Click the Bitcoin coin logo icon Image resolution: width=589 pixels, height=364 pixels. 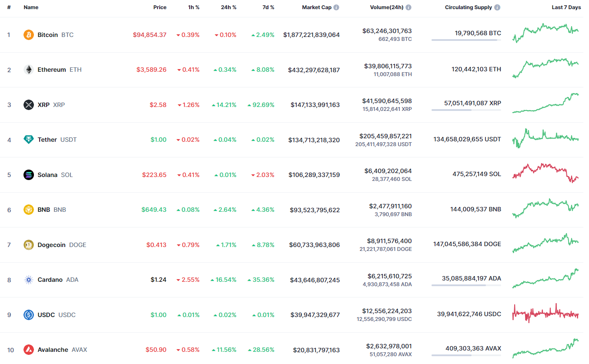(x=29, y=35)
